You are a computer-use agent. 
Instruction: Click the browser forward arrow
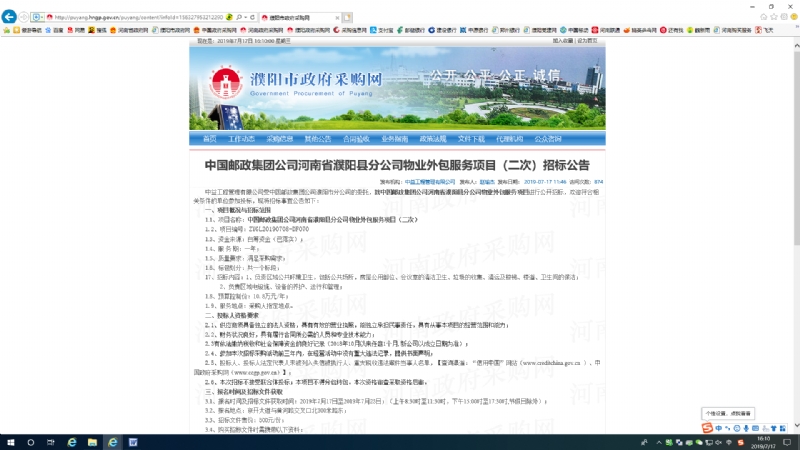tap(23, 17)
